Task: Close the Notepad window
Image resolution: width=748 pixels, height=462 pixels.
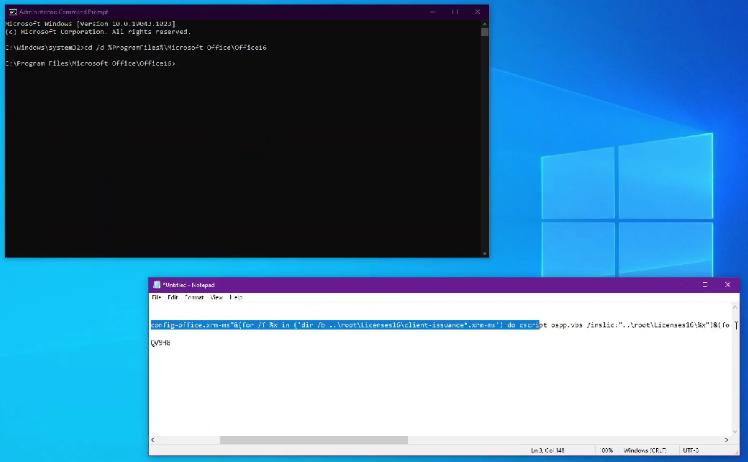Action: 727,284
